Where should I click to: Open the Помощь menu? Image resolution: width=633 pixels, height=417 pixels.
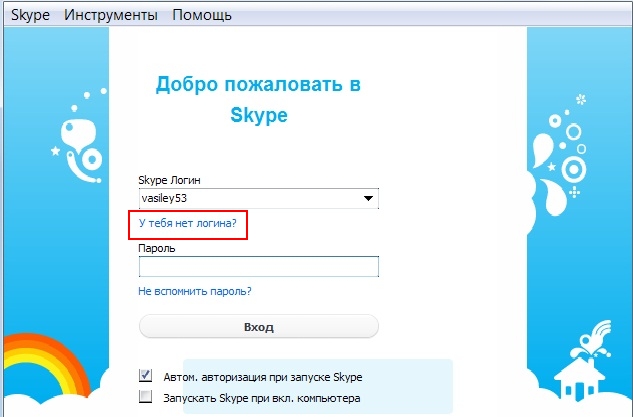point(202,15)
